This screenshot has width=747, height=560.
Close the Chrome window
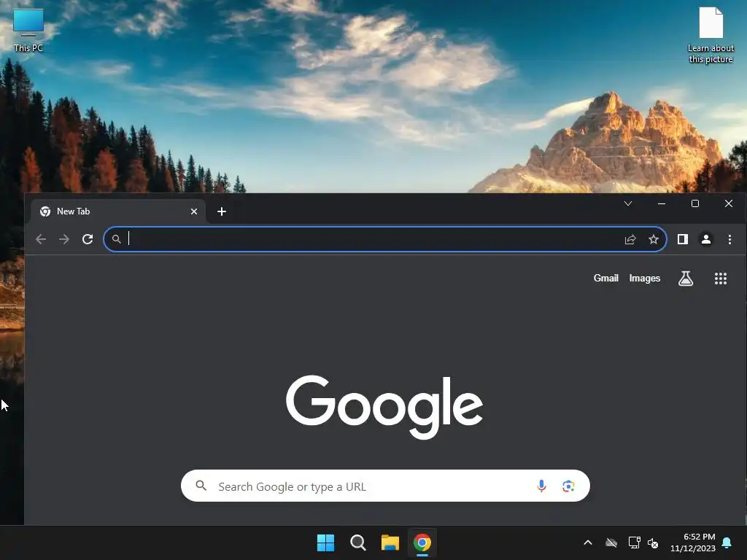tap(729, 203)
